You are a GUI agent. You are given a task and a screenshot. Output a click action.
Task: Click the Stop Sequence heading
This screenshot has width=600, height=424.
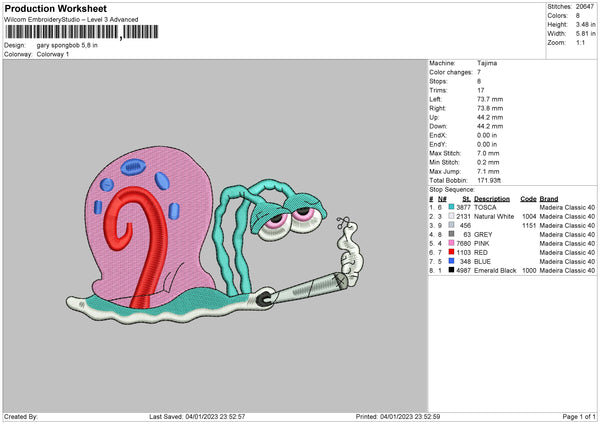click(x=452, y=189)
